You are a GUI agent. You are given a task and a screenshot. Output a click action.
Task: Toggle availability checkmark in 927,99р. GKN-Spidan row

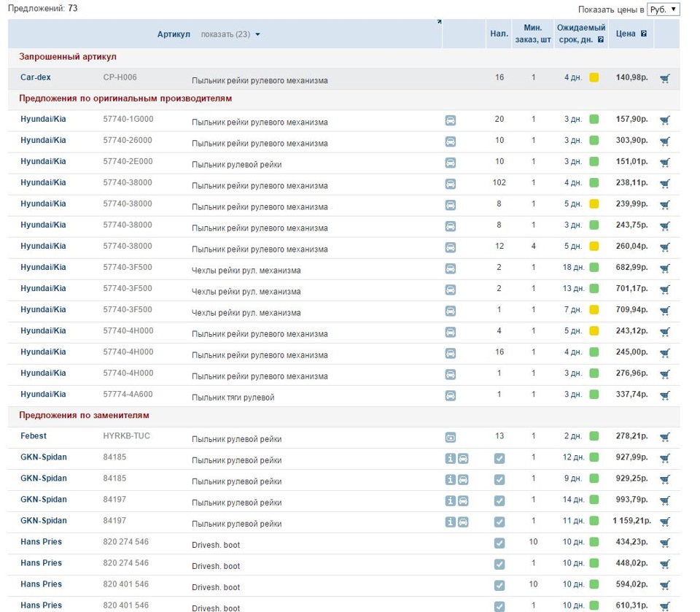[499, 459]
